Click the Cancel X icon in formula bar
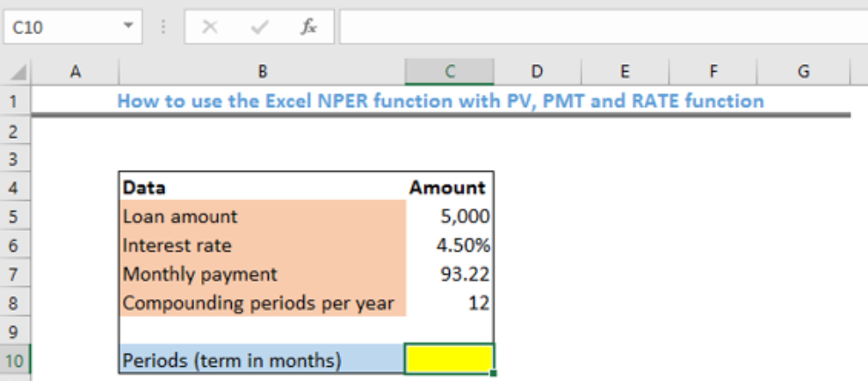Viewport: 868px width, 381px height. 210,26
